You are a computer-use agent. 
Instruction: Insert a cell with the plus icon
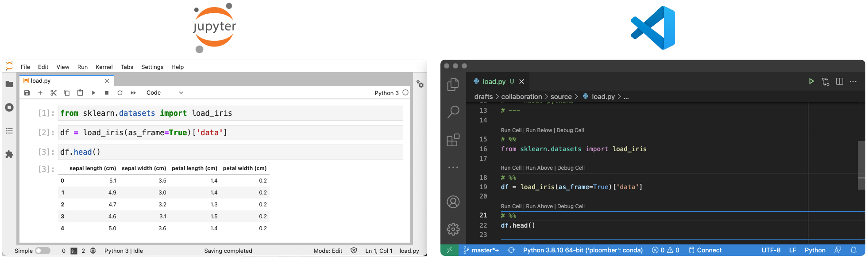pos(40,93)
